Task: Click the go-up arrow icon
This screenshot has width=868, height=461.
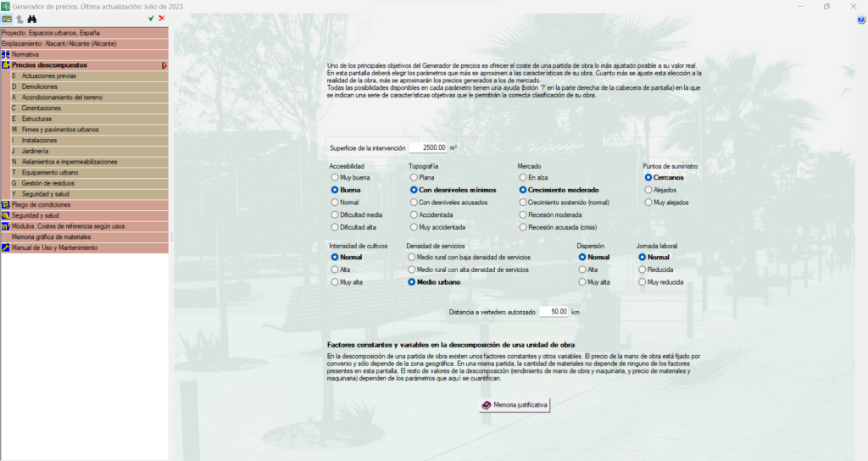Action: pos(19,19)
